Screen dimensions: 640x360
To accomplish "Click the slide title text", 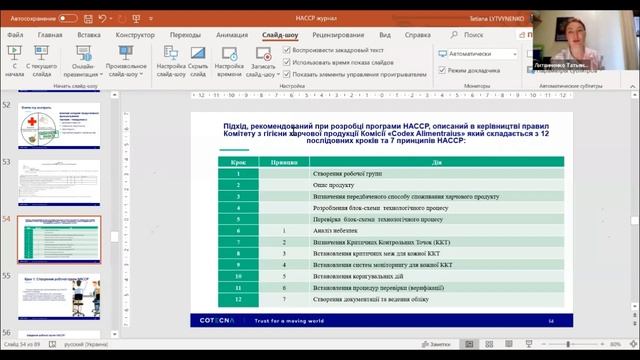I will point(386,133).
